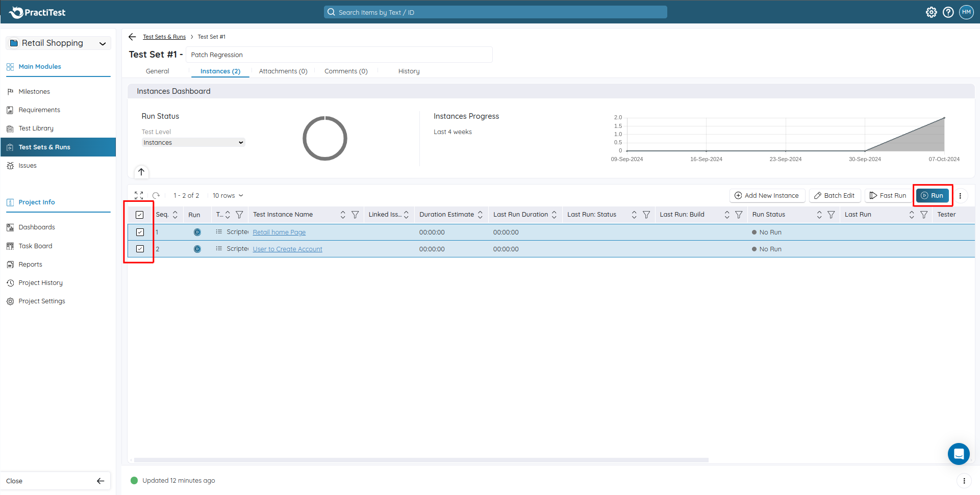Open the live chat bubble icon

959,454
